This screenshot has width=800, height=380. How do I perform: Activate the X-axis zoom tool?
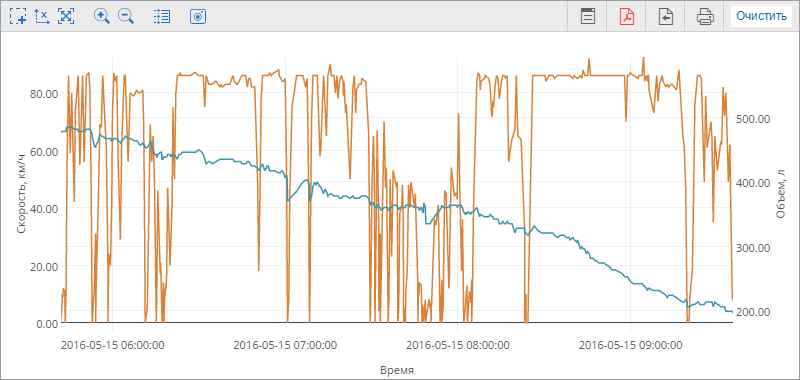[x=42, y=16]
